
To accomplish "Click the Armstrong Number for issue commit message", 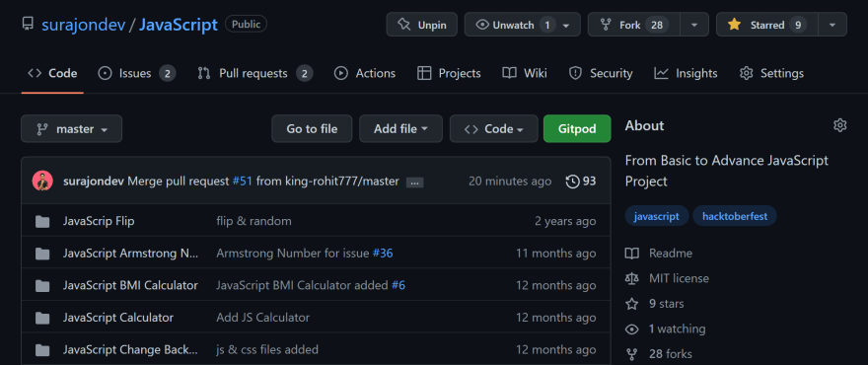I will [x=293, y=254].
